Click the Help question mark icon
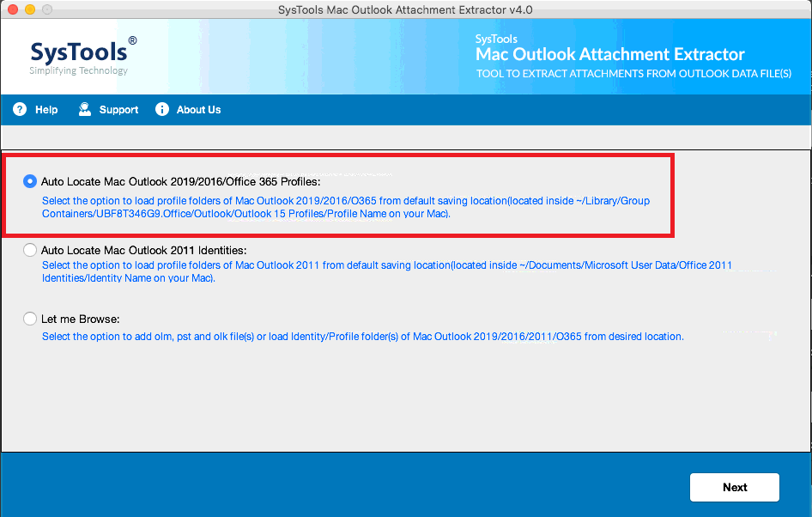The width and height of the screenshot is (812, 517). click(20, 109)
